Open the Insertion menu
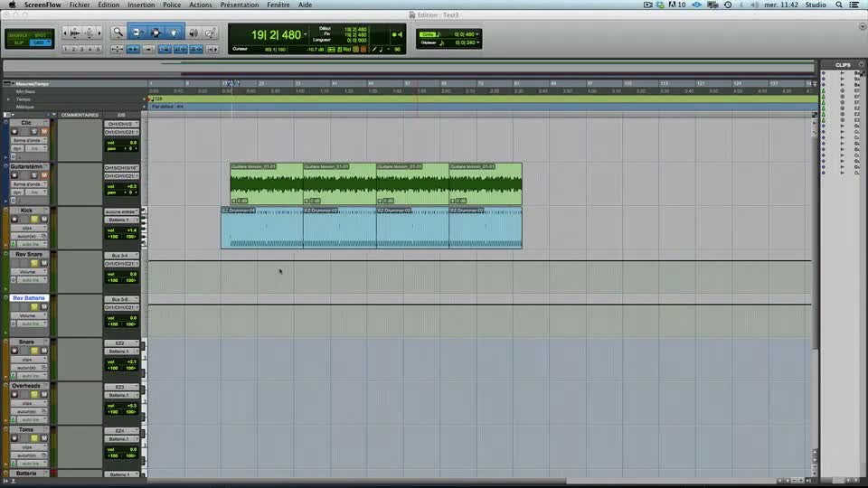 [x=141, y=5]
